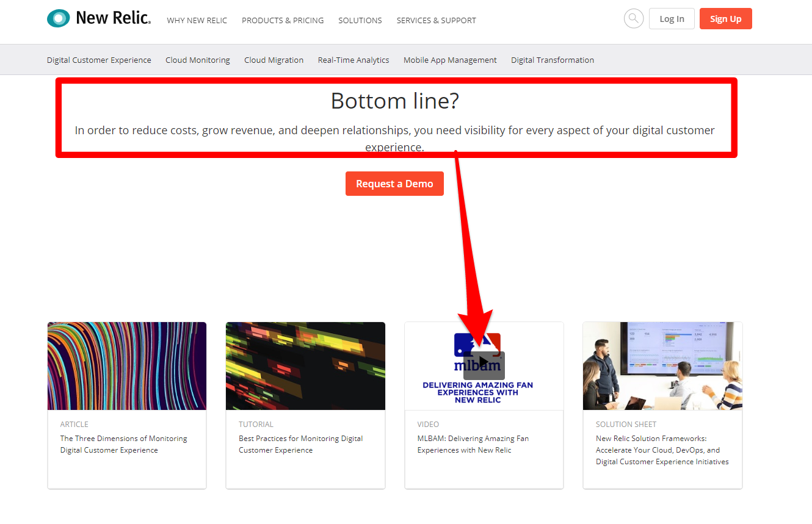The image size is (812, 524).
Task: Go to Cloud Migration tab
Action: tap(274, 60)
